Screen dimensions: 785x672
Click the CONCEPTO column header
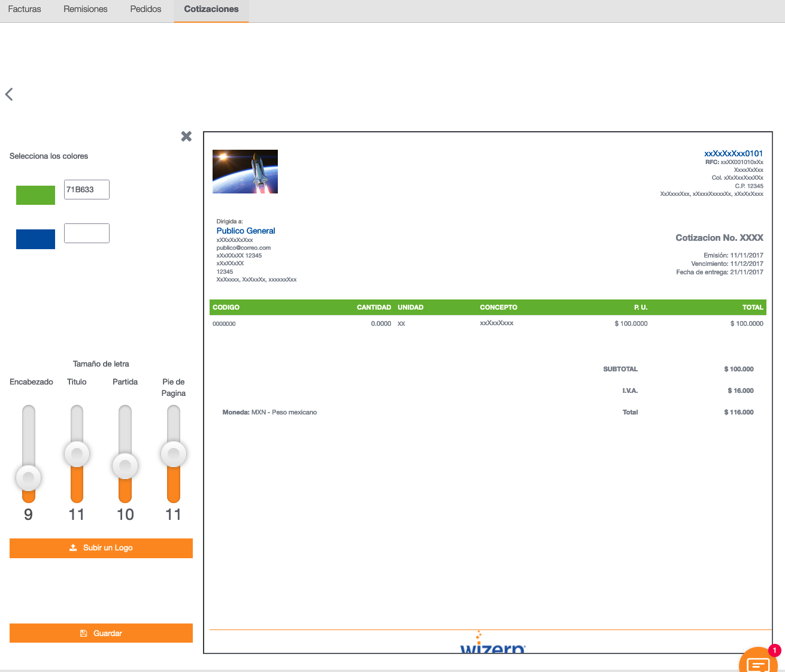point(499,307)
